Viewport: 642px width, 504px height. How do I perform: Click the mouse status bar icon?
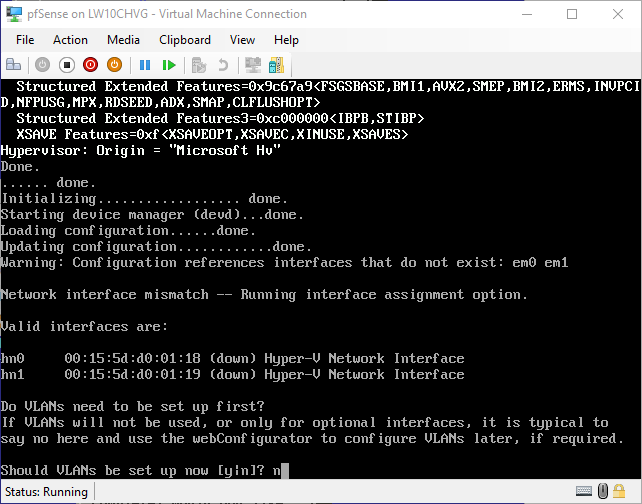pyautogui.click(x=602, y=490)
